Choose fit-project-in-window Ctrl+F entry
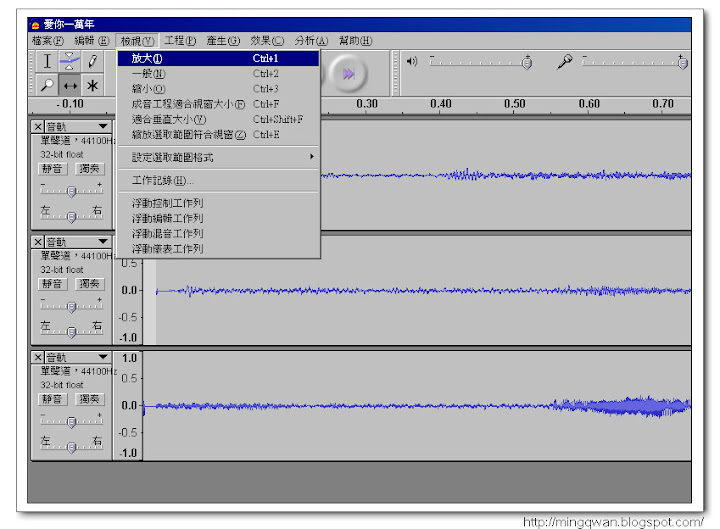This screenshot has height=529, width=720. click(219, 104)
